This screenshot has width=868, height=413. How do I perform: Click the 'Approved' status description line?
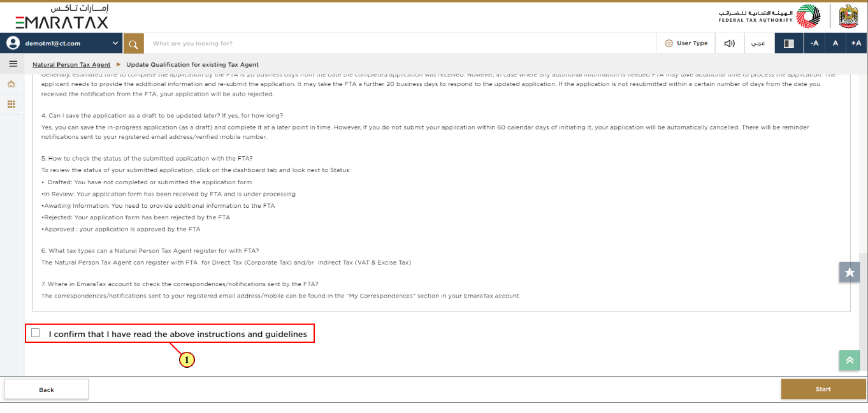121,229
